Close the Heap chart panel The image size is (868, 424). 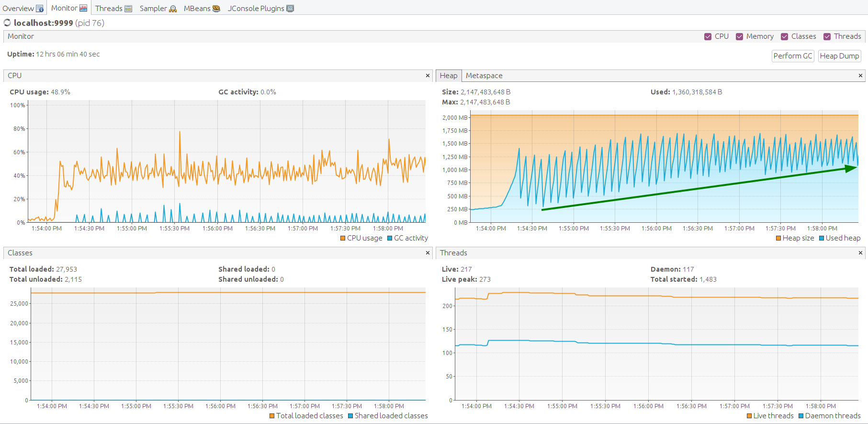860,76
